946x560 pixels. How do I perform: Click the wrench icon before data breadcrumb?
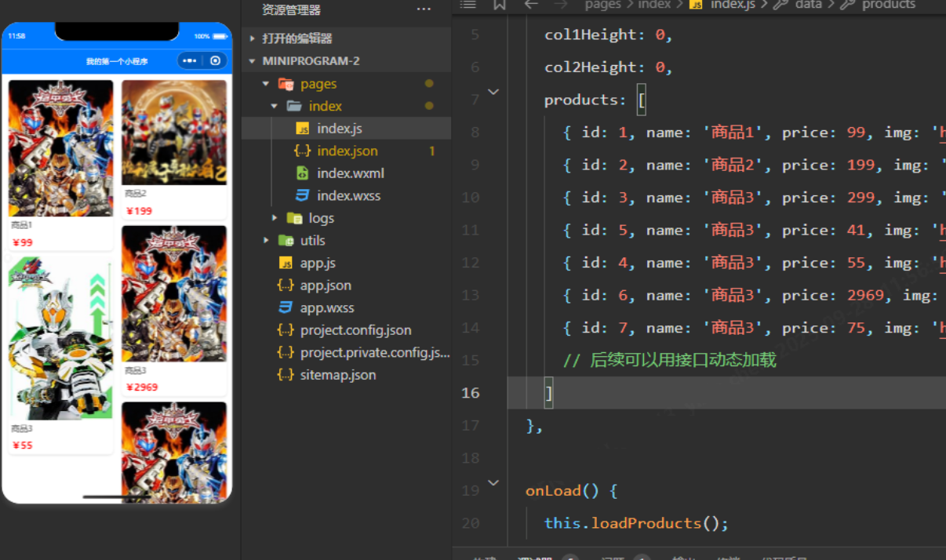tap(780, 5)
